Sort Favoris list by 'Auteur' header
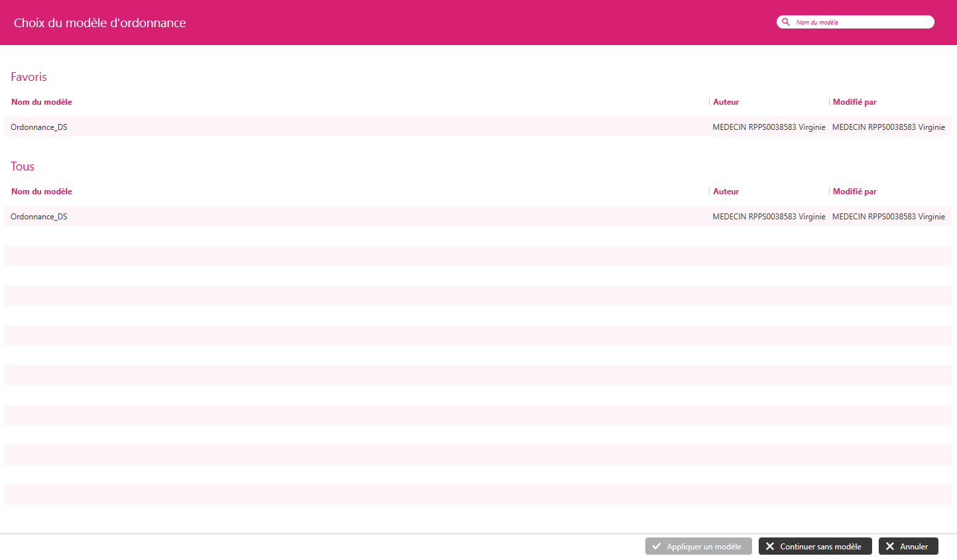The image size is (957, 560). (x=726, y=102)
